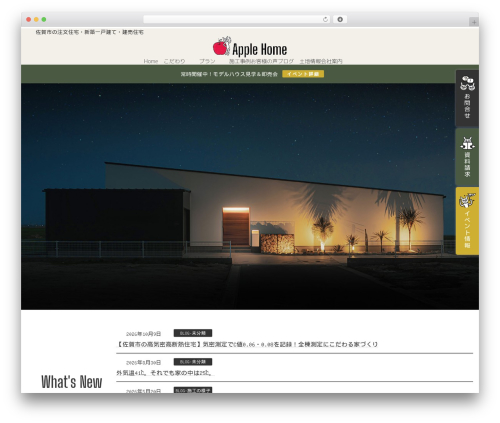Open the プラン menu item

pos(207,61)
